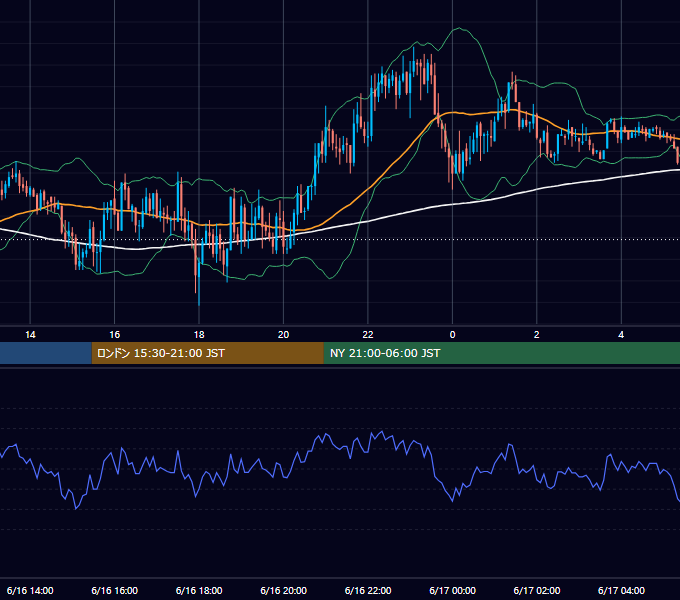Click the 16 hour label on upper time axis
This screenshot has height=600, width=680.
114,335
